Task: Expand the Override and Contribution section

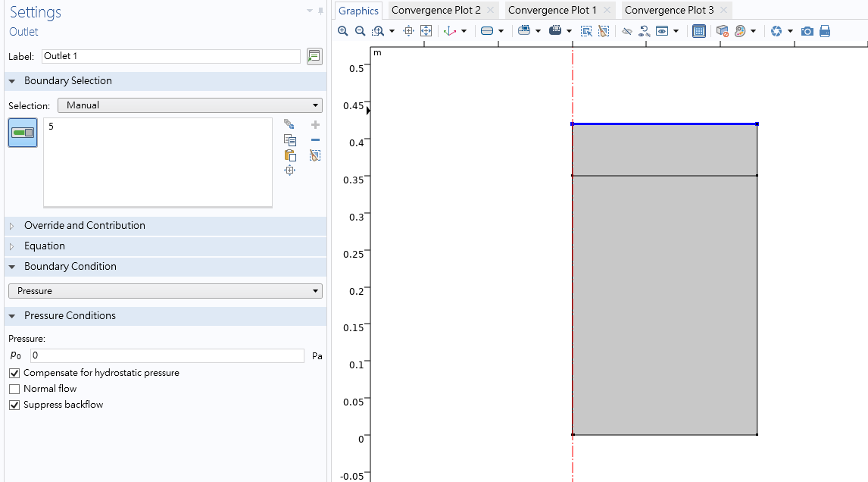Action: pyautogui.click(x=84, y=225)
